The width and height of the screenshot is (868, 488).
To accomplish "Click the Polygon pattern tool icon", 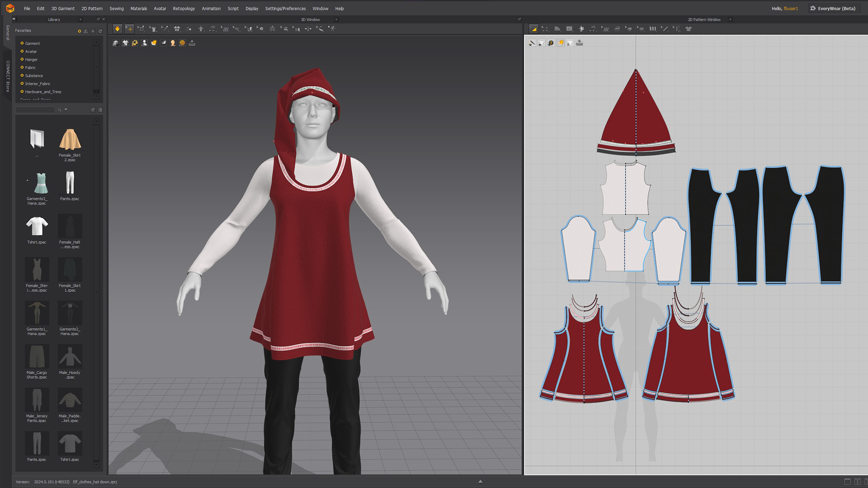I will pos(557,29).
